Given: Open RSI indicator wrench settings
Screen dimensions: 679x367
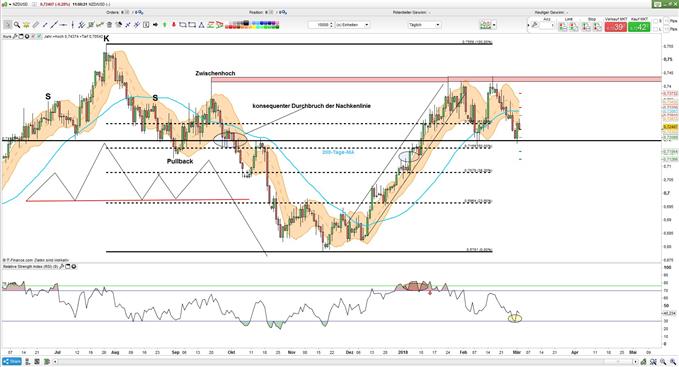Looking at the screenshot, I should 62,267.
